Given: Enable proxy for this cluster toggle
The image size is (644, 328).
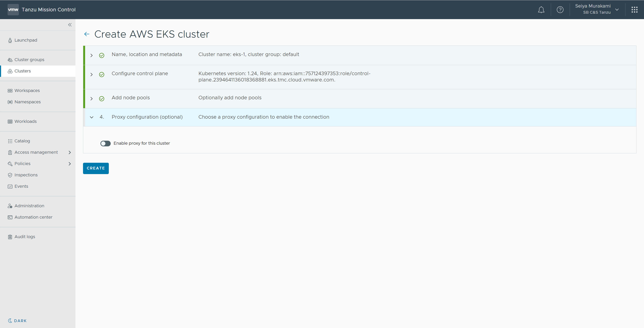Looking at the screenshot, I should (x=105, y=143).
